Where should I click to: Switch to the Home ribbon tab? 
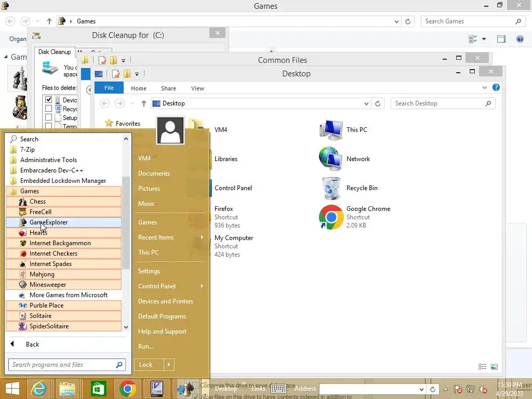tap(138, 88)
